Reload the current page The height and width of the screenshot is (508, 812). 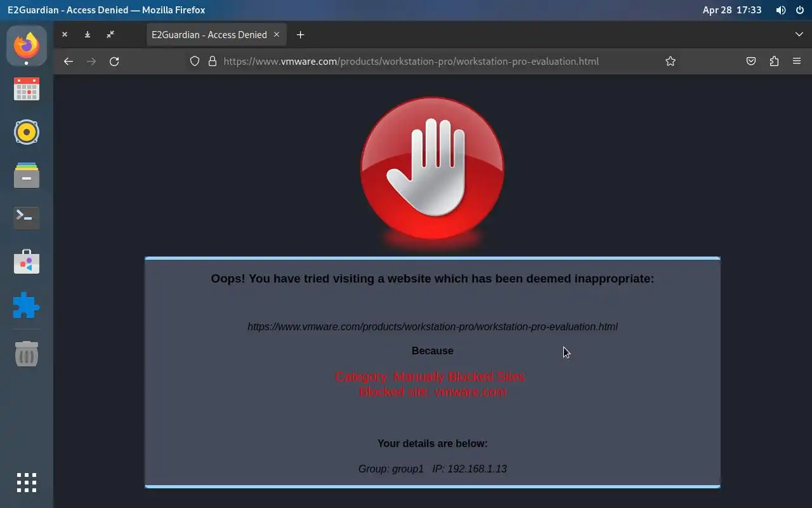pyautogui.click(x=114, y=61)
